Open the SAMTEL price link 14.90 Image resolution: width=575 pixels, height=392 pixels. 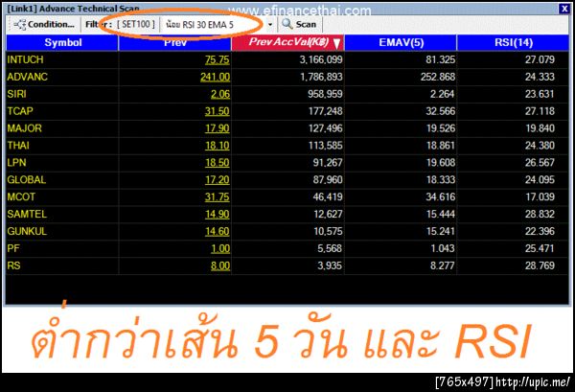218,214
